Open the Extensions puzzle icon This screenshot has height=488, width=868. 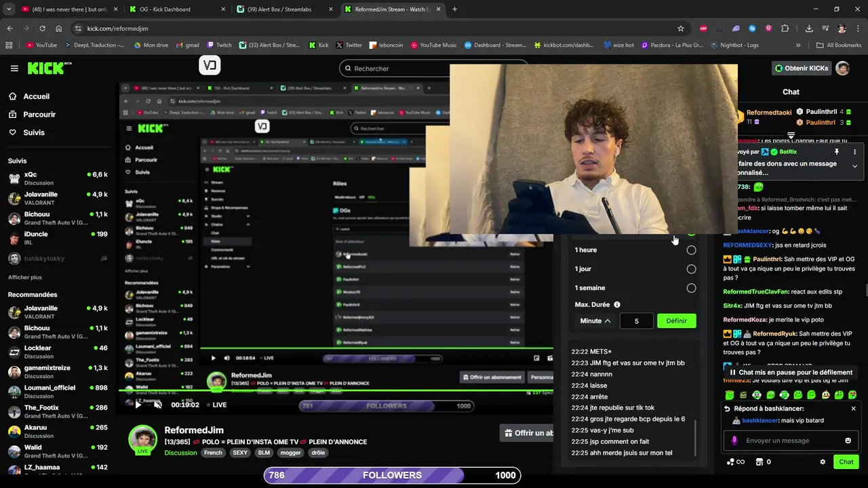click(x=785, y=28)
